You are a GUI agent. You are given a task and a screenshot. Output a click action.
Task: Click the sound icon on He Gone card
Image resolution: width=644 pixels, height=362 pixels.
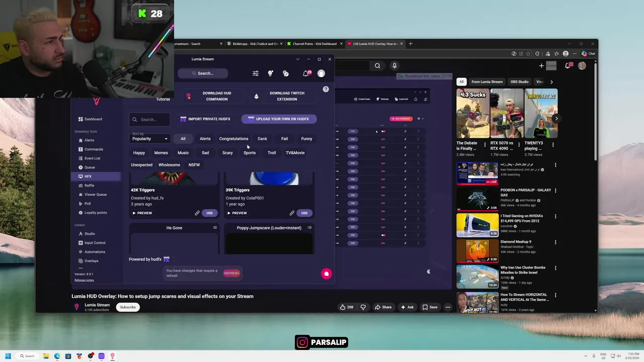click(x=215, y=228)
